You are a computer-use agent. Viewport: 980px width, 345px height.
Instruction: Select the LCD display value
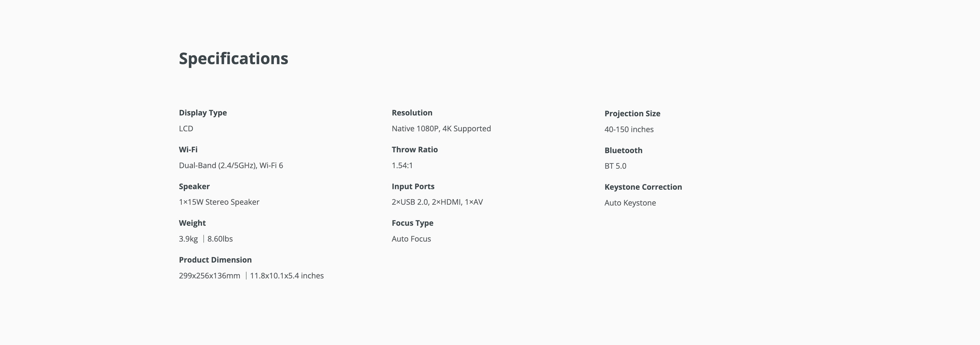coord(186,129)
